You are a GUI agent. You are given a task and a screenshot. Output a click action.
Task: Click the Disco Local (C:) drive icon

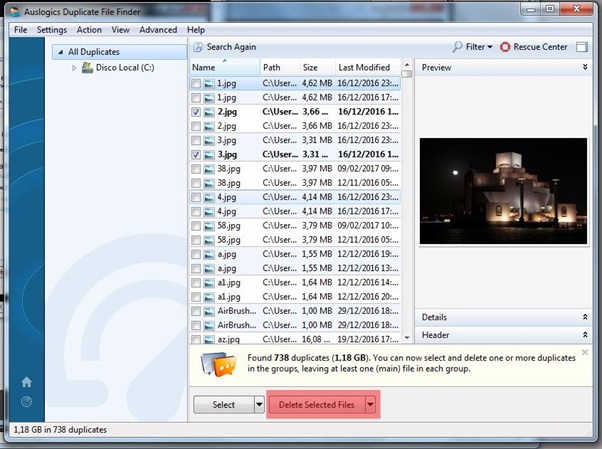coord(88,68)
